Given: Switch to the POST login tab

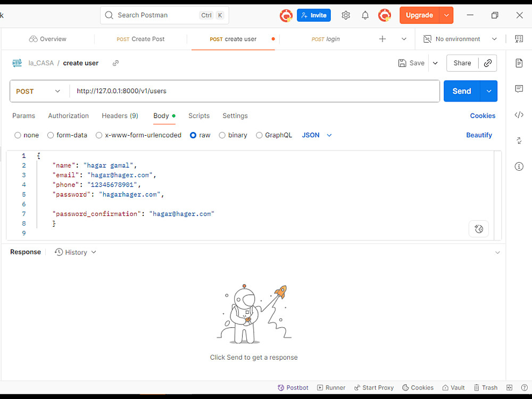Looking at the screenshot, I should [x=326, y=39].
